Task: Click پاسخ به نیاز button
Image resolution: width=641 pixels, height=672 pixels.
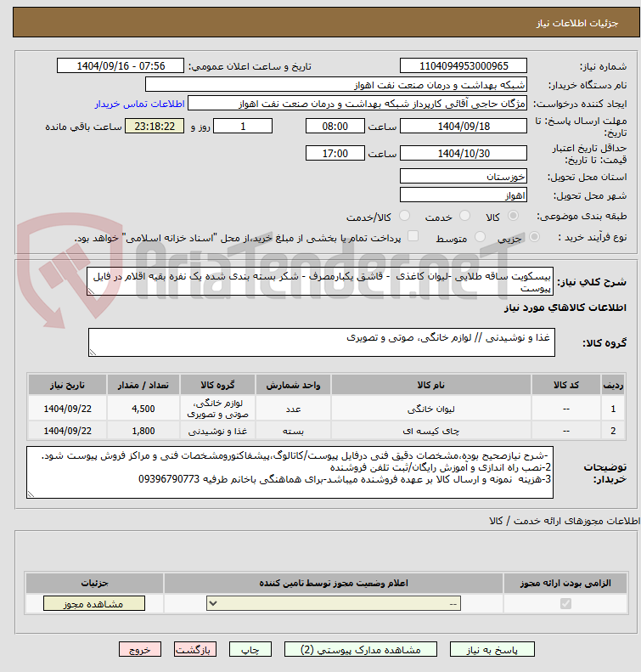Action: pyautogui.click(x=492, y=650)
